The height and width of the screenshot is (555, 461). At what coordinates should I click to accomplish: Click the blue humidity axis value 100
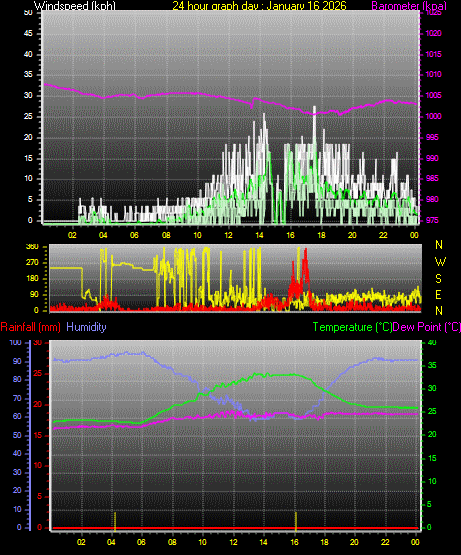click(x=16, y=342)
